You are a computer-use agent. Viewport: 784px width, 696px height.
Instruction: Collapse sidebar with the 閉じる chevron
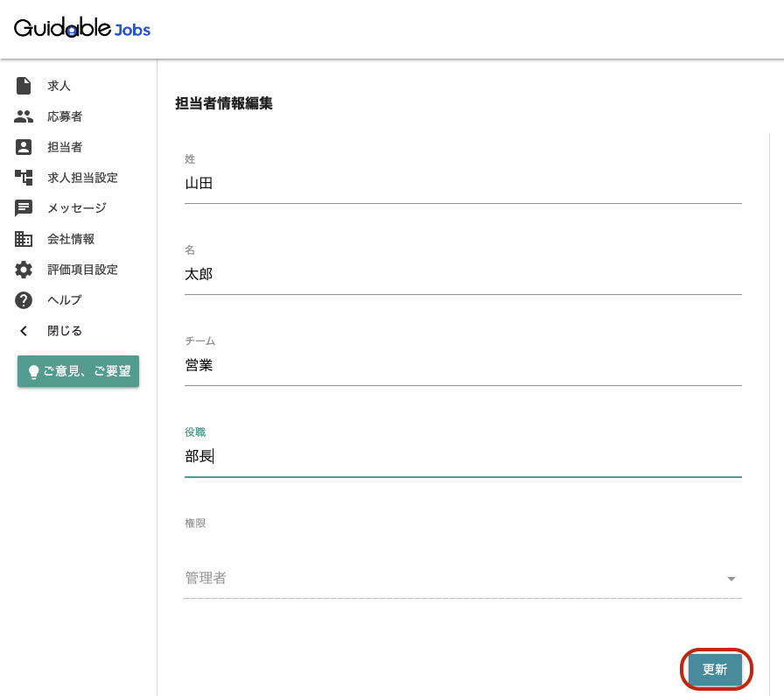(x=24, y=331)
